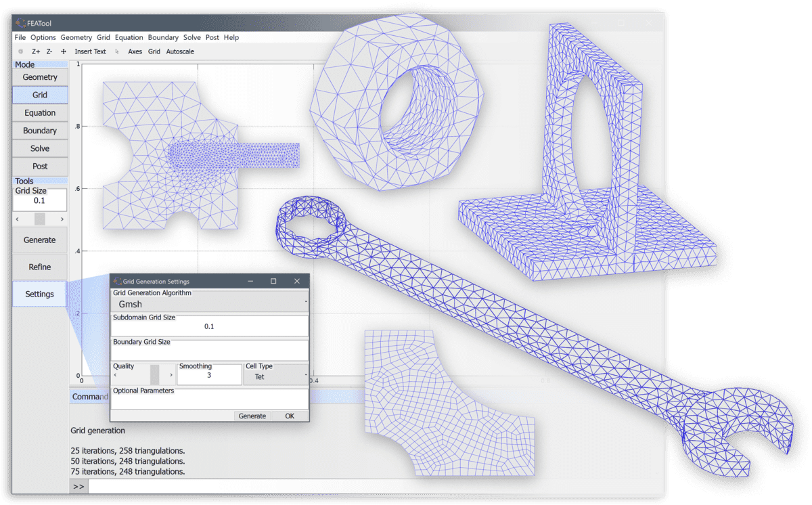Click the Insert Text toolbar tool
812x505 pixels.
point(90,51)
